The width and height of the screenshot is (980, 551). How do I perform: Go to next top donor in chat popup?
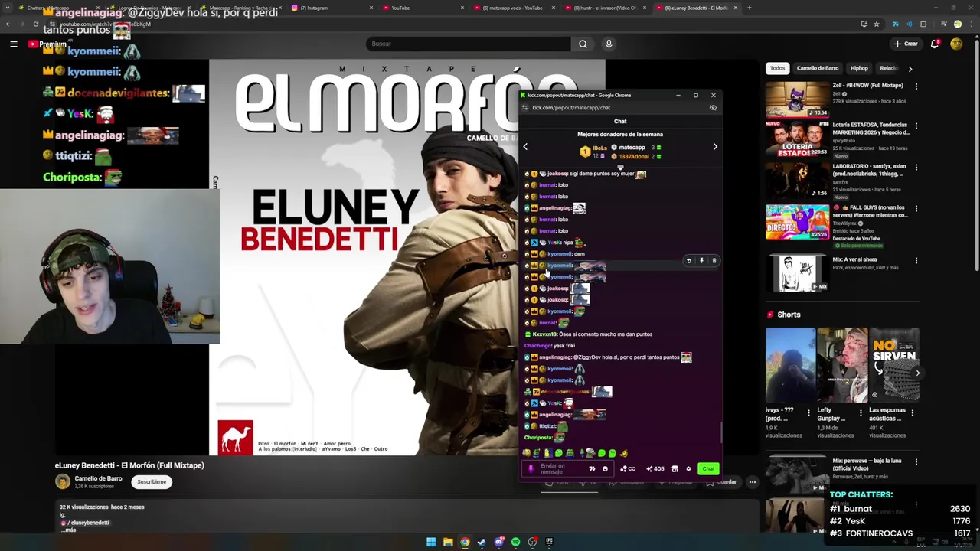coord(715,146)
